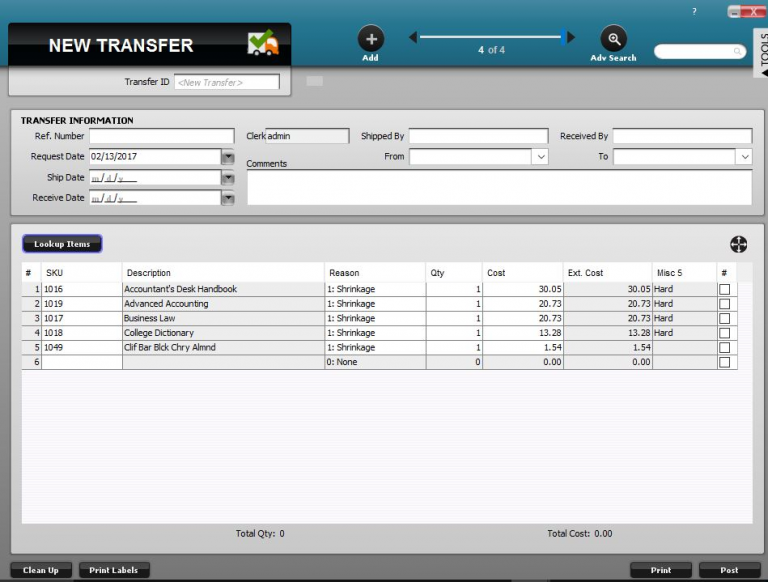Expand the From location dropdown
Image resolution: width=768 pixels, height=582 pixels.
click(x=540, y=157)
